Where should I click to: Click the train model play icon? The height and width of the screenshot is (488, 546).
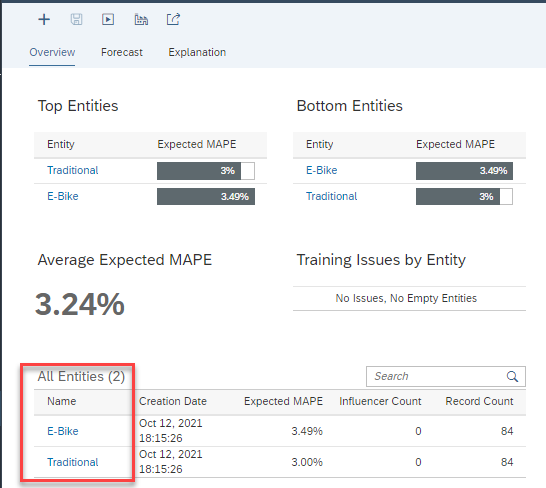pos(108,20)
